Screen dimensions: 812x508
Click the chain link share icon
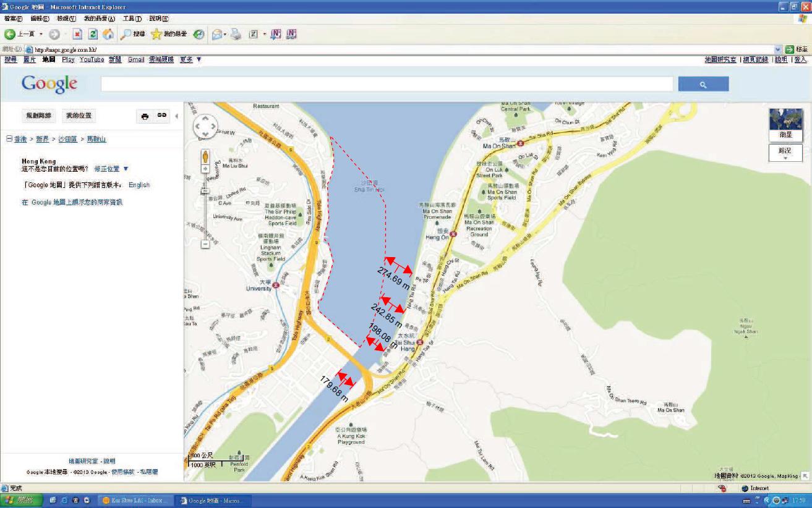161,116
